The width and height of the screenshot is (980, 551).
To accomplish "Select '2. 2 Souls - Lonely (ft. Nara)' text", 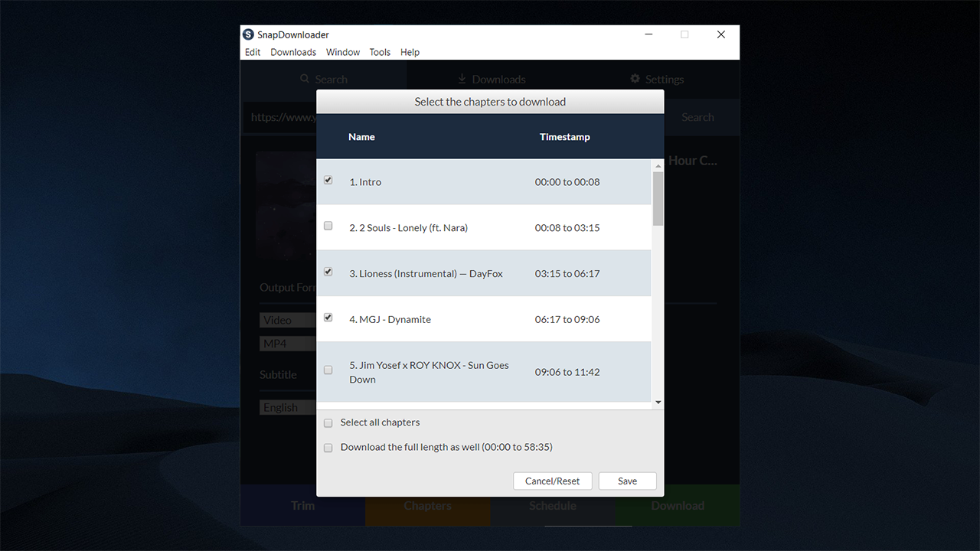I will pos(408,228).
